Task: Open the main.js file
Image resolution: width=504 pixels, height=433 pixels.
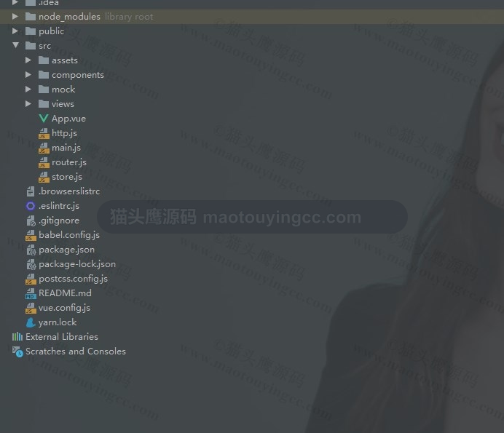Action: click(x=66, y=148)
